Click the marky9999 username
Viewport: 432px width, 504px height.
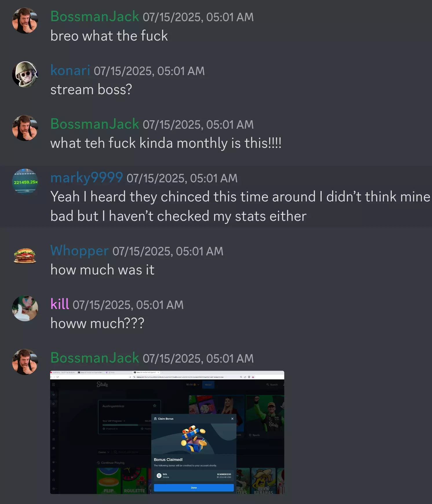click(x=87, y=178)
